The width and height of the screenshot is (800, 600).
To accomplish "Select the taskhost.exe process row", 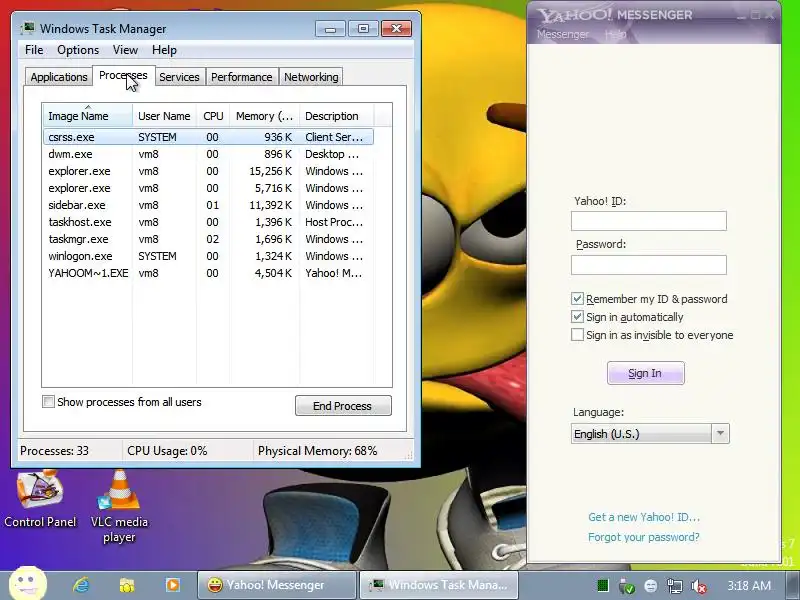I will 209,222.
